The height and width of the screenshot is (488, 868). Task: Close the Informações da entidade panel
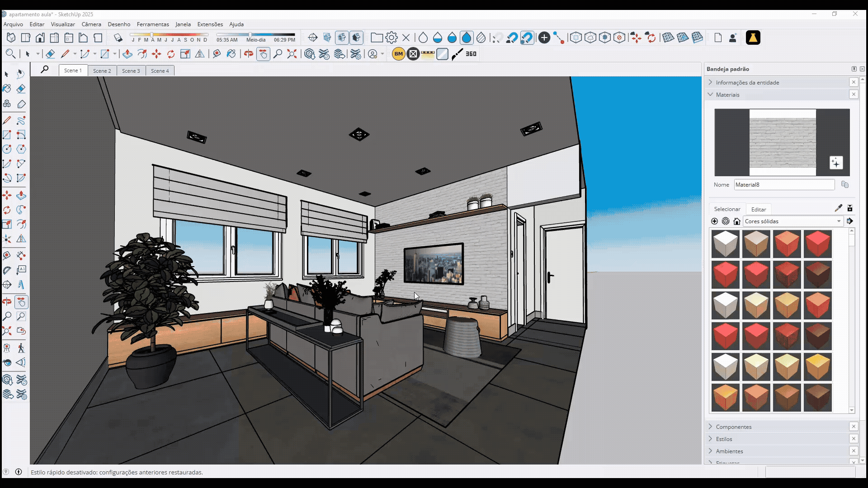click(854, 82)
